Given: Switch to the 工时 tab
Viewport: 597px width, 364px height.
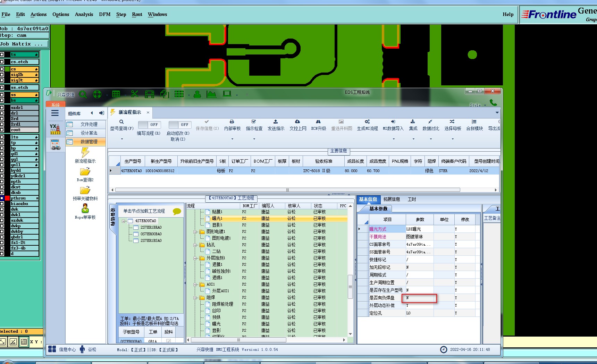Looking at the screenshot, I should pyautogui.click(x=412, y=200).
